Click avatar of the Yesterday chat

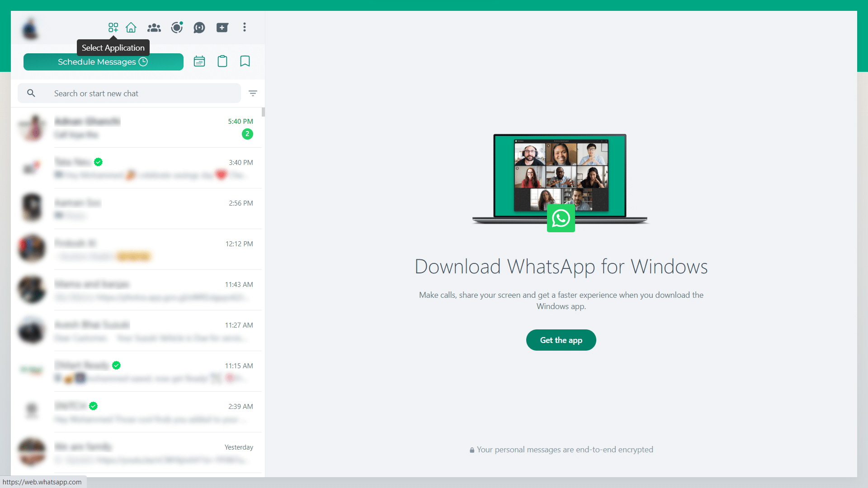pos(32,452)
